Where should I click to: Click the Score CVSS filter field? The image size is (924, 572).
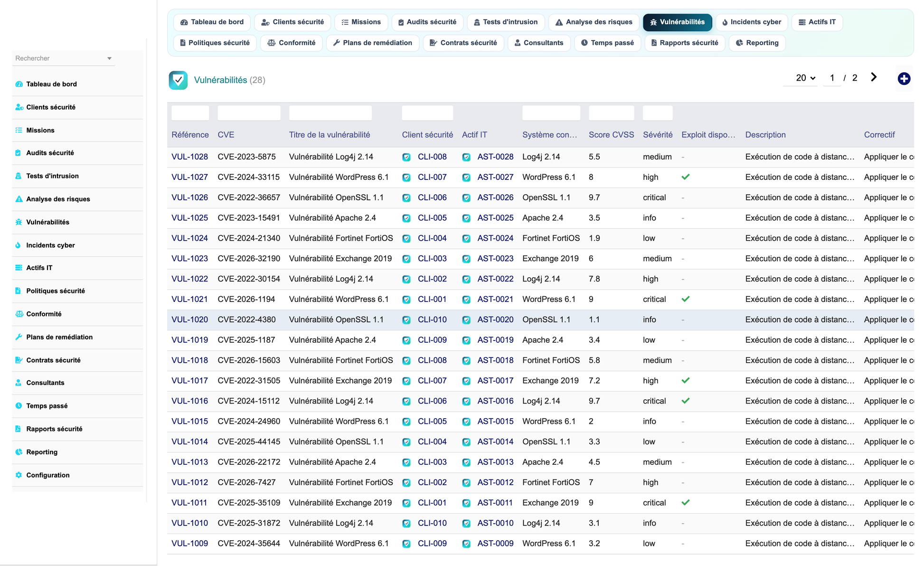click(612, 113)
